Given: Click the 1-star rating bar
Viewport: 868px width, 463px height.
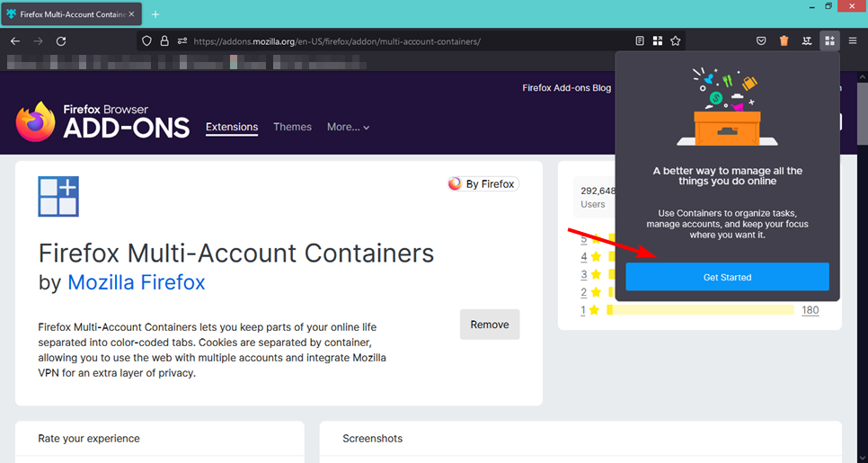Looking at the screenshot, I should [700, 310].
